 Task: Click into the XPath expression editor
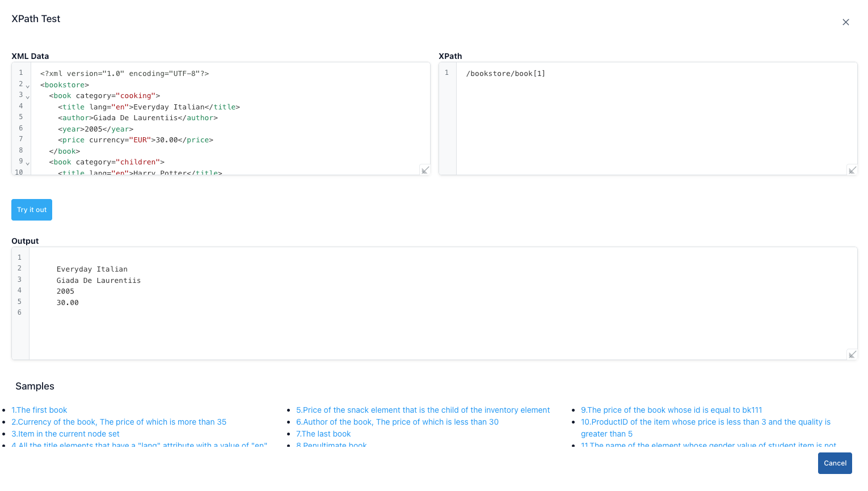pyautogui.click(x=652, y=113)
